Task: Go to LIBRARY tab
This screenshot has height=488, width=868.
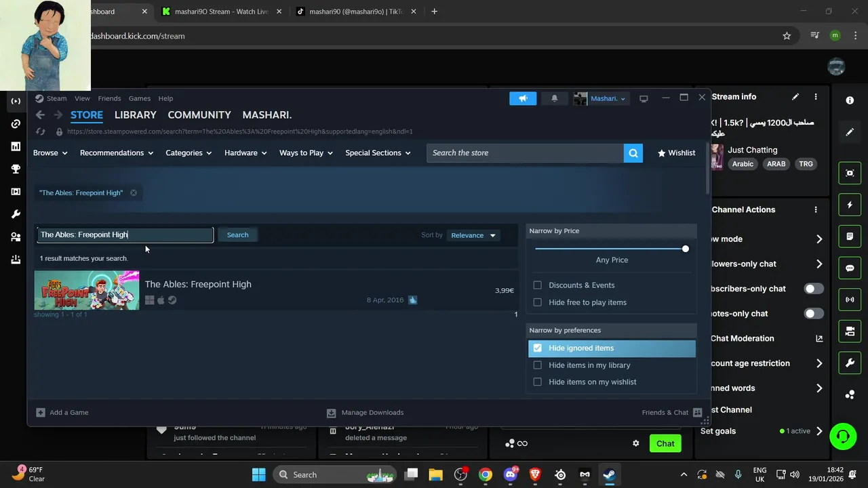Action: [135, 115]
